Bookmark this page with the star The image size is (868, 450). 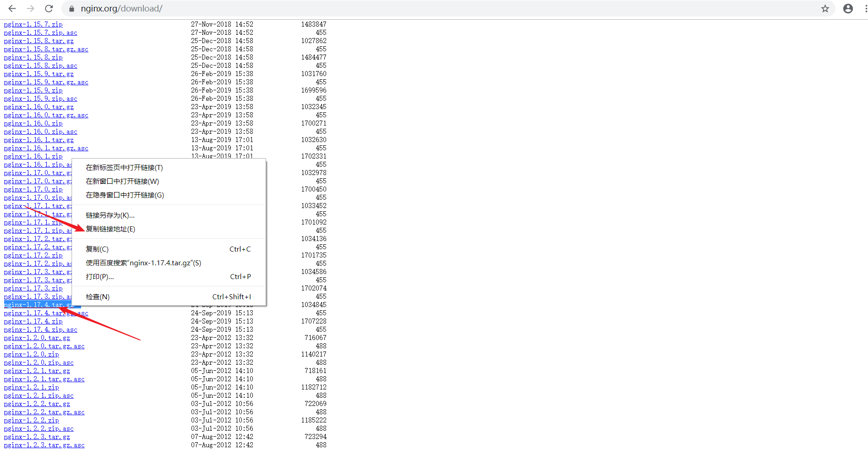(825, 9)
